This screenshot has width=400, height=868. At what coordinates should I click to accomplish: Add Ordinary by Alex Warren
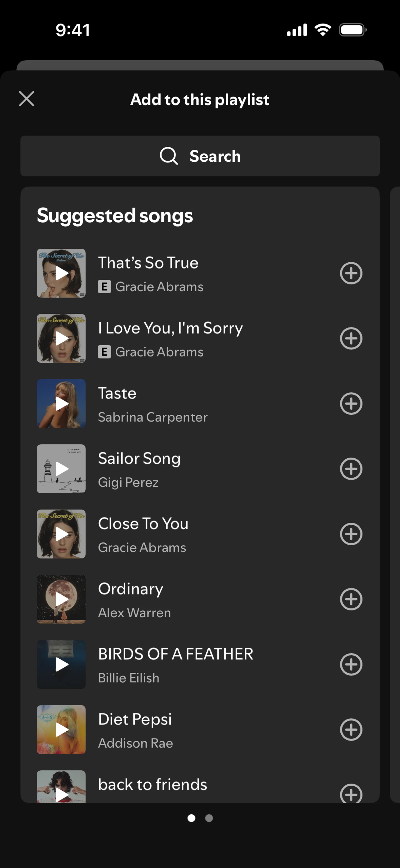(x=351, y=599)
